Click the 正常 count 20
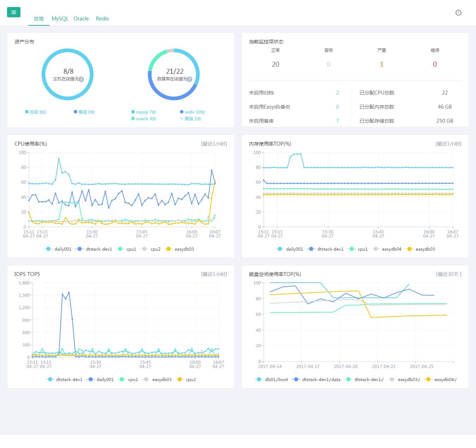The width and height of the screenshot is (476, 448). [276, 64]
